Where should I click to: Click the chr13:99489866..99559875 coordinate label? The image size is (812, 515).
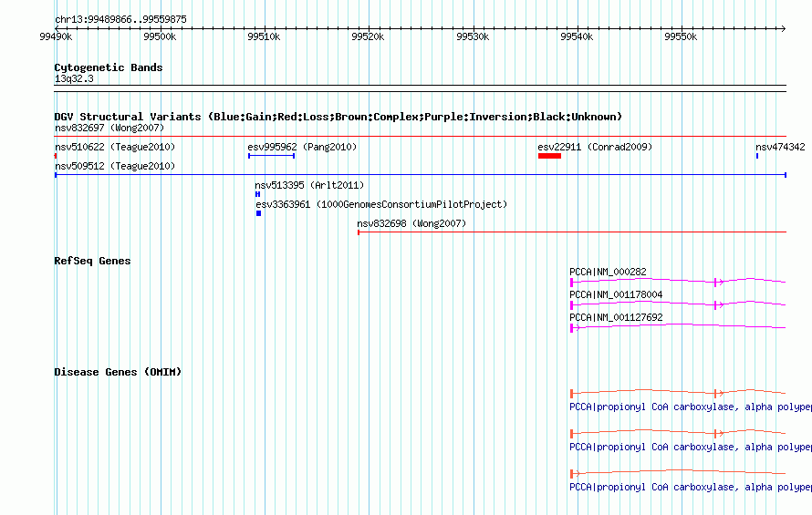(120, 19)
